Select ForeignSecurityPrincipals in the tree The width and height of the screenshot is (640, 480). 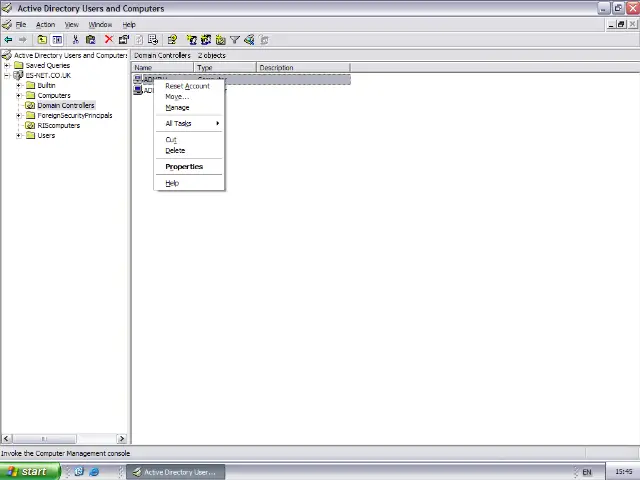[75, 116]
